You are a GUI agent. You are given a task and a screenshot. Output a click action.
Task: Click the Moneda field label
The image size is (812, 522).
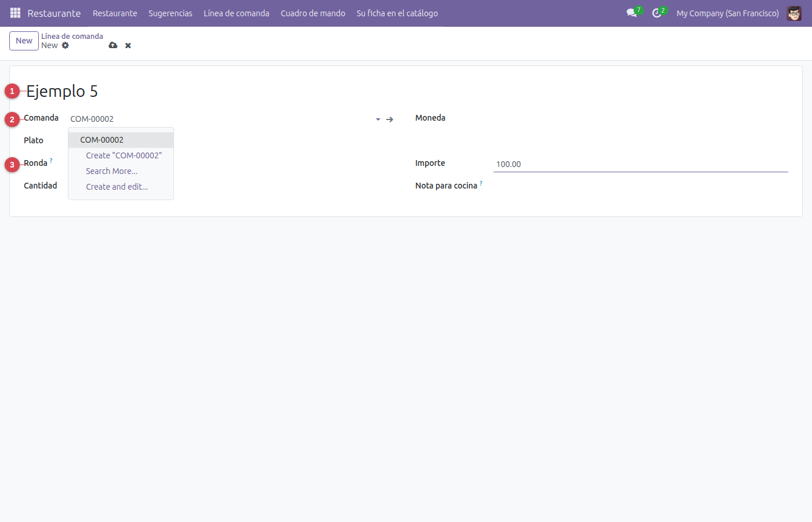point(430,118)
